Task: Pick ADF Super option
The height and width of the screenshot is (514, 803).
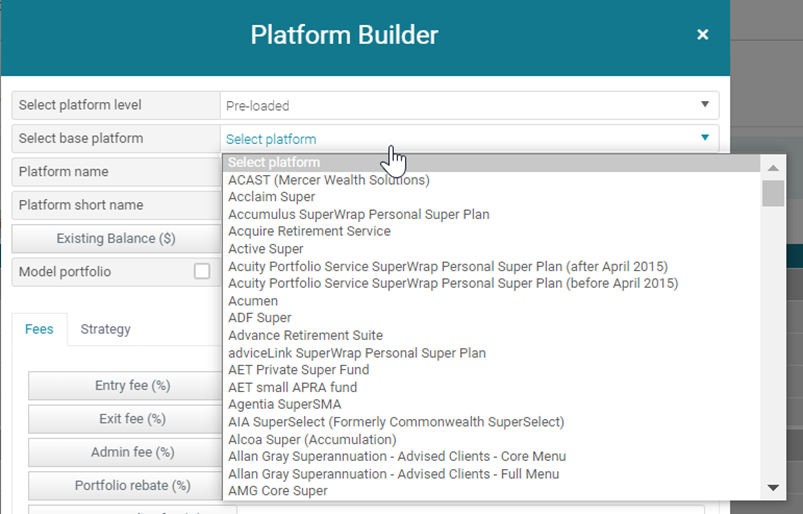Action: pos(492,317)
